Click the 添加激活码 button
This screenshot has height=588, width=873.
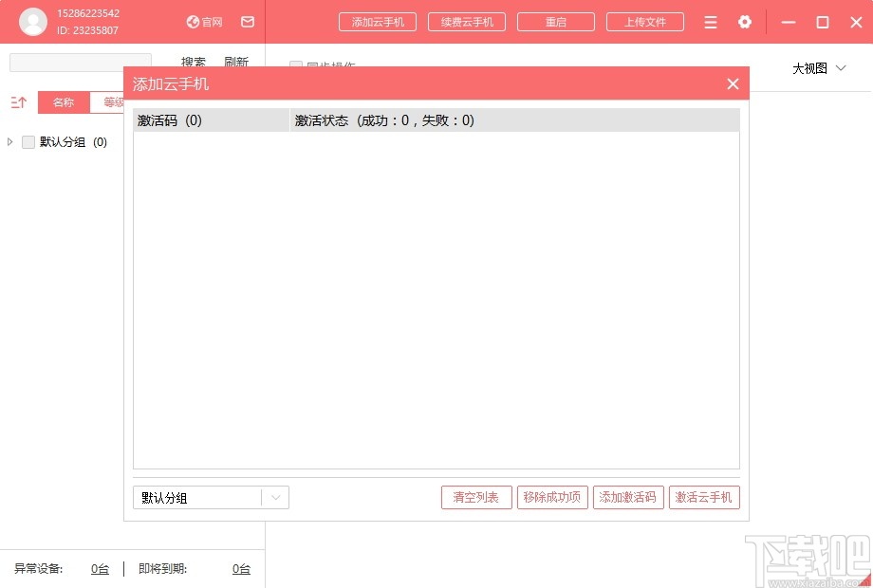point(627,496)
